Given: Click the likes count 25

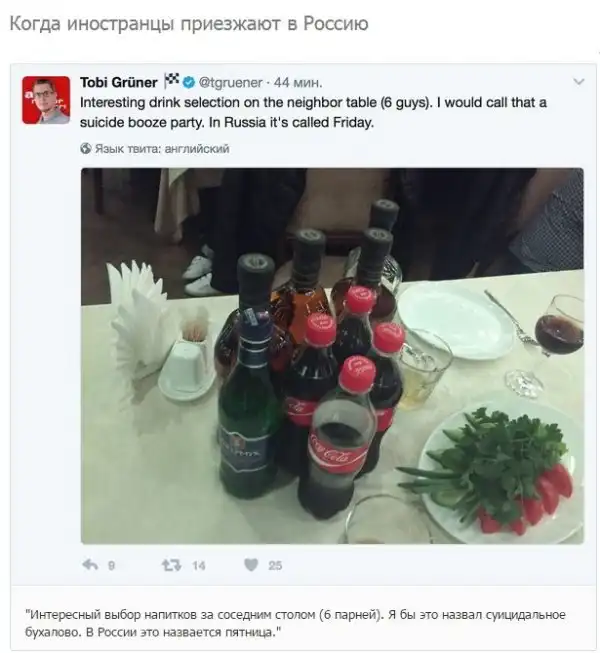Looking at the screenshot, I should (275, 565).
